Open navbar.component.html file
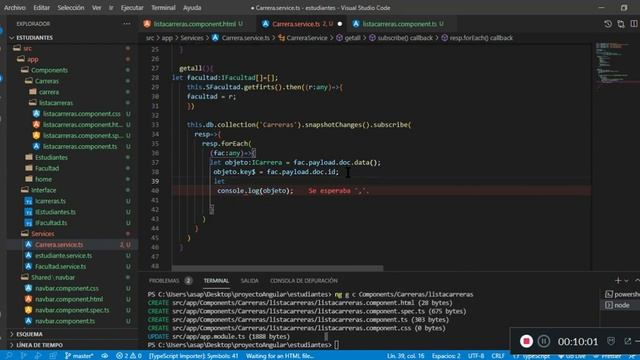 [69, 299]
